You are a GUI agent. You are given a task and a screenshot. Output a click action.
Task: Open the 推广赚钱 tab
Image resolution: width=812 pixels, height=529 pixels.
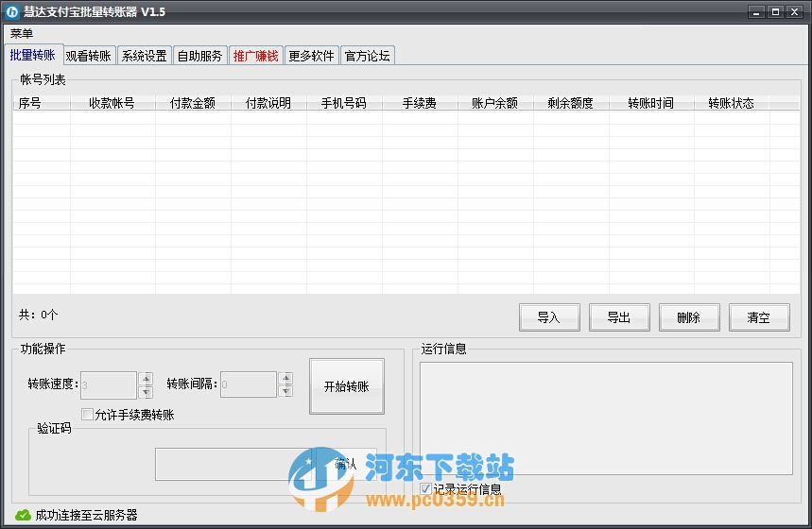[256, 56]
